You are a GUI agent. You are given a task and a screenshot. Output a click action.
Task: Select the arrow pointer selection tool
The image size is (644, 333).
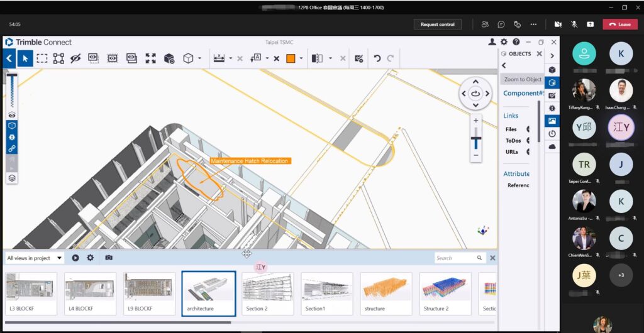coord(25,58)
